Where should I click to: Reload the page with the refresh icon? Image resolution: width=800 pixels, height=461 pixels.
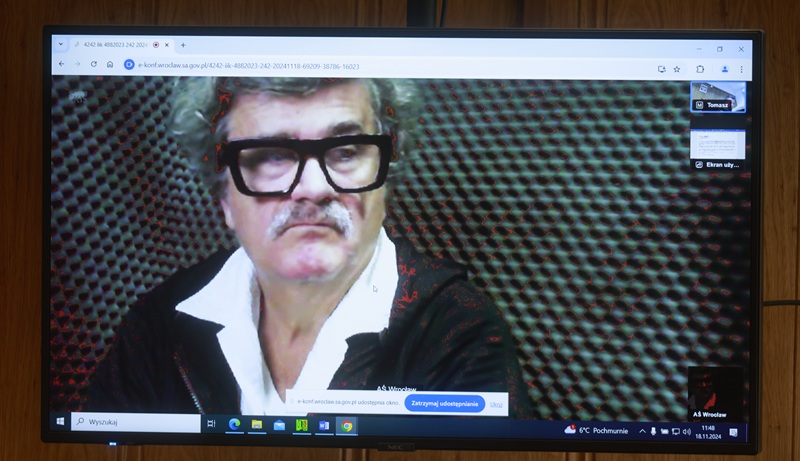click(x=93, y=65)
